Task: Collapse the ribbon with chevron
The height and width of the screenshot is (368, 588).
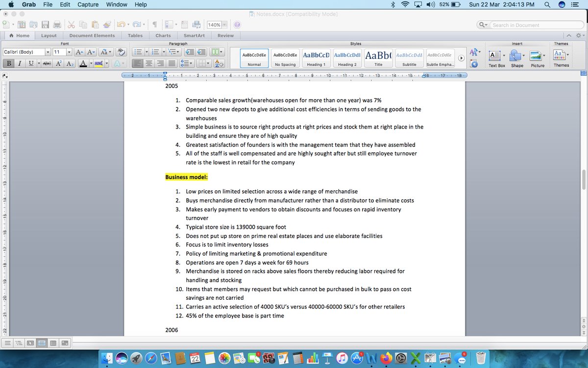Action: (569, 35)
